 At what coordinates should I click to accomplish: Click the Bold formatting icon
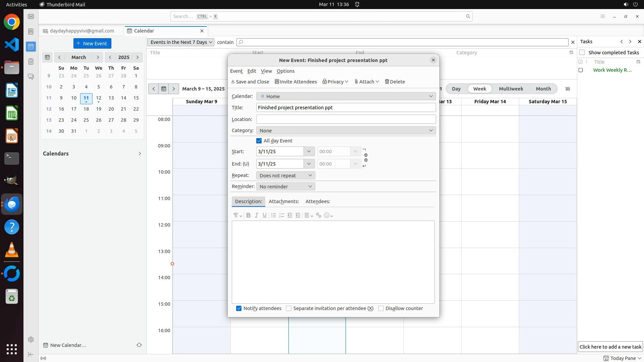[x=248, y=215]
